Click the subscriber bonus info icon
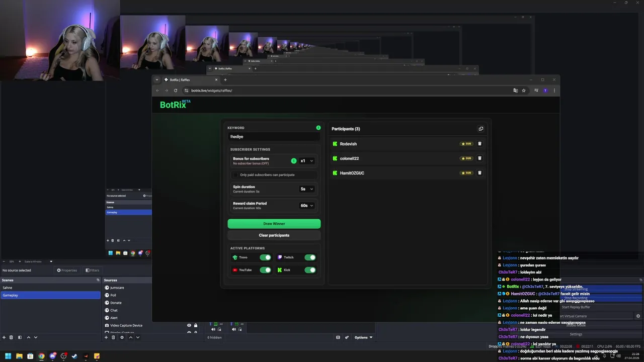Viewport: 644px width, 362px height. pos(294,161)
